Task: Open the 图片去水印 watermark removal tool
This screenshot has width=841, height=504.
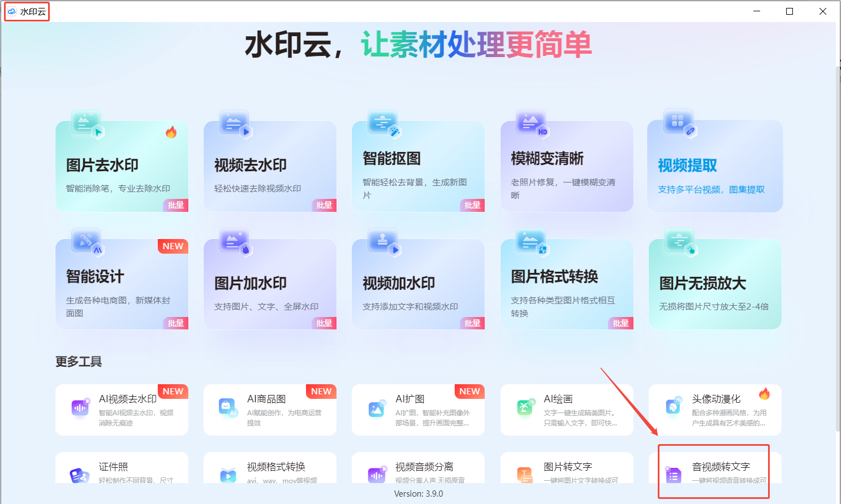Action: coord(122,164)
